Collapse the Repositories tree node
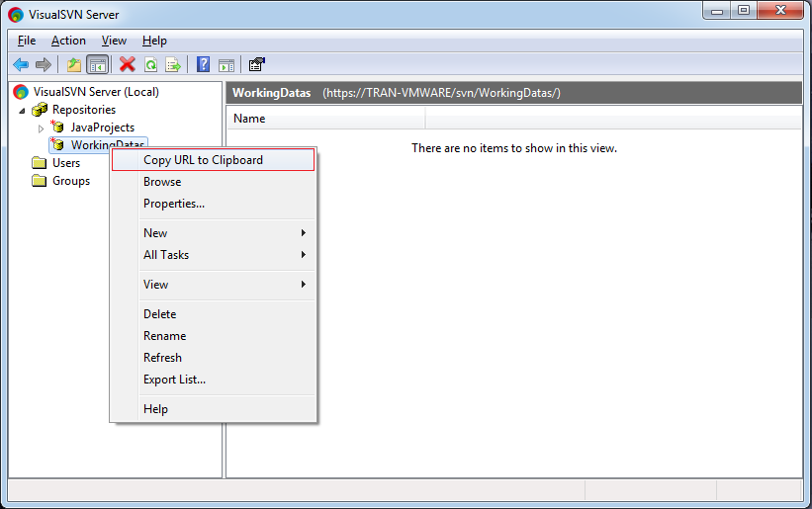The width and height of the screenshot is (812, 509). (23, 111)
